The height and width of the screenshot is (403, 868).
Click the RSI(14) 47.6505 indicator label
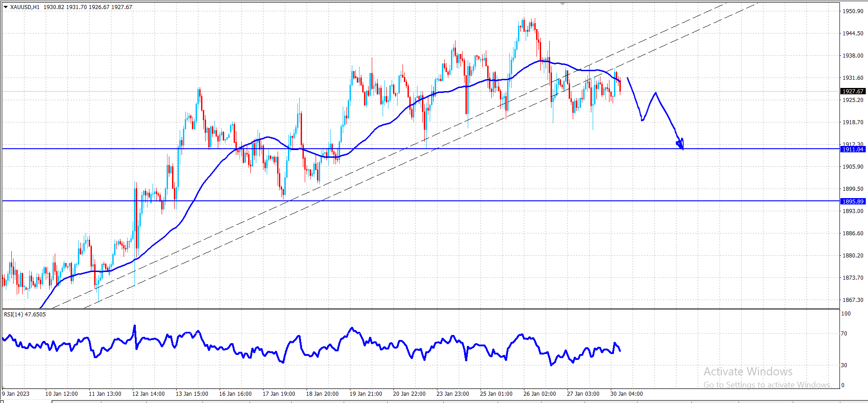(25, 315)
